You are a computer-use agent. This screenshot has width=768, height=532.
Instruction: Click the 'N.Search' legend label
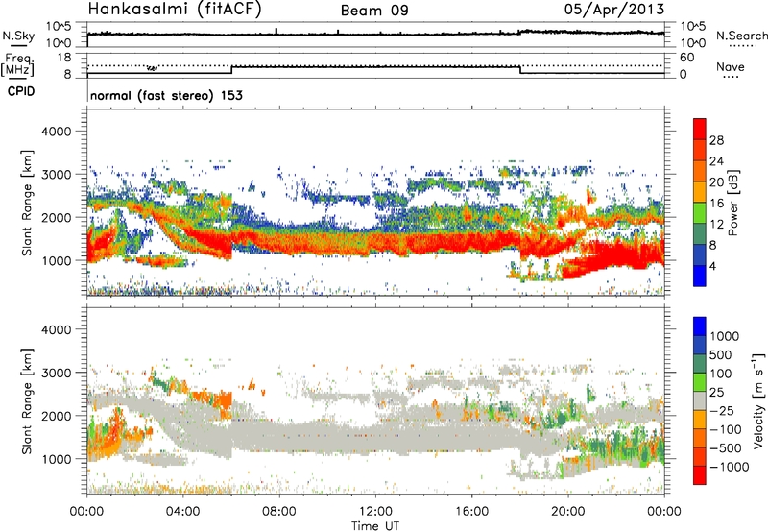741,36
